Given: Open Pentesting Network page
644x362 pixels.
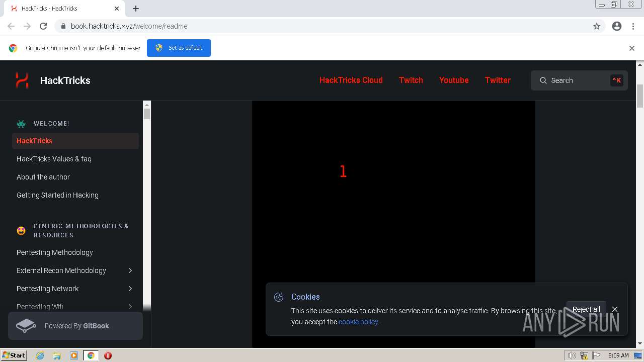Looking at the screenshot, I should [x=48, y=289].
